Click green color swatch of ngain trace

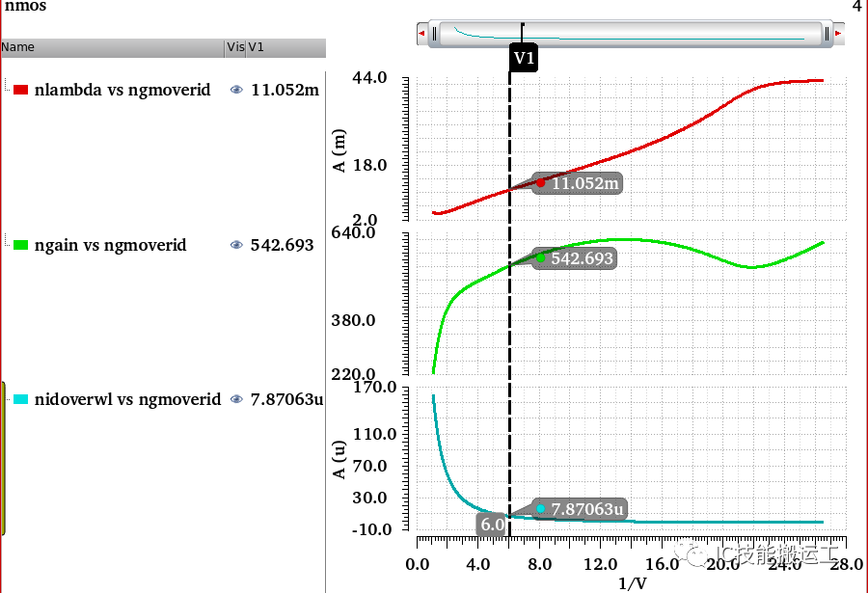point(21,245)
